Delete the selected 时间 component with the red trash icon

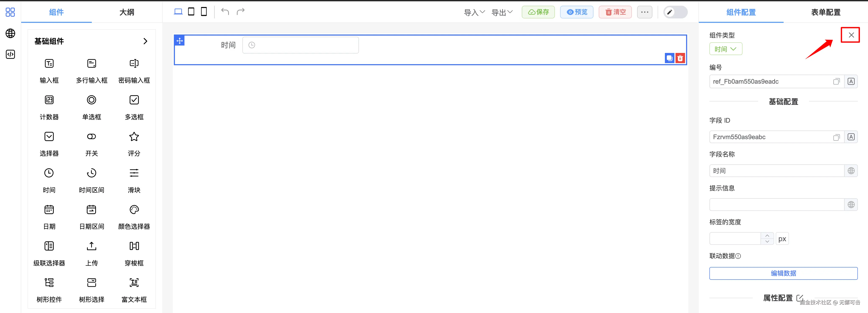(x=680, y=58)
